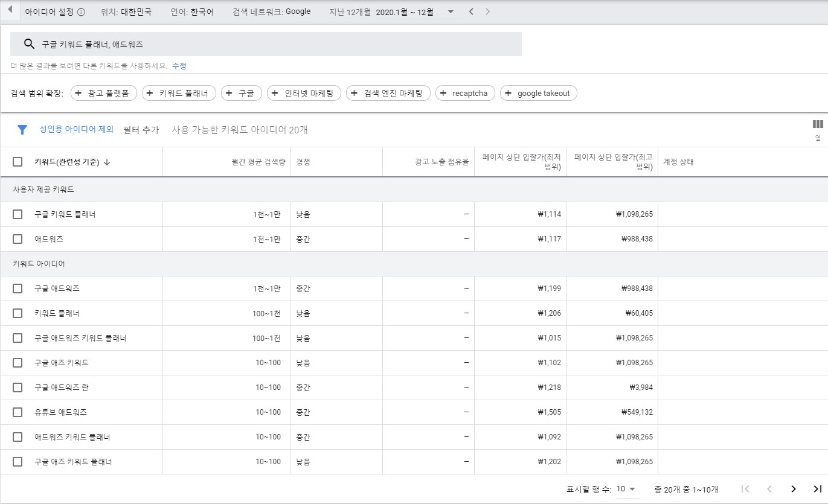Check 구글 애드워즈 키워드 플래너 row
828x504 pixels.
(18, 338)
